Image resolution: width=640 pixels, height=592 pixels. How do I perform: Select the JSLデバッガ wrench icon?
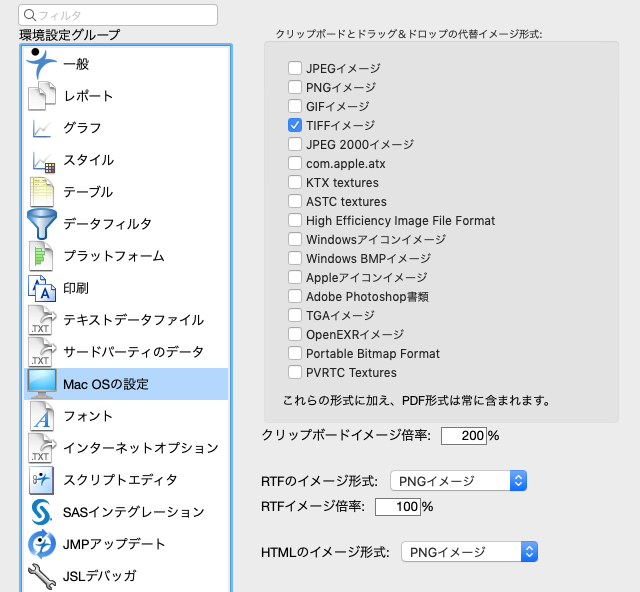[x=42, y=576]
